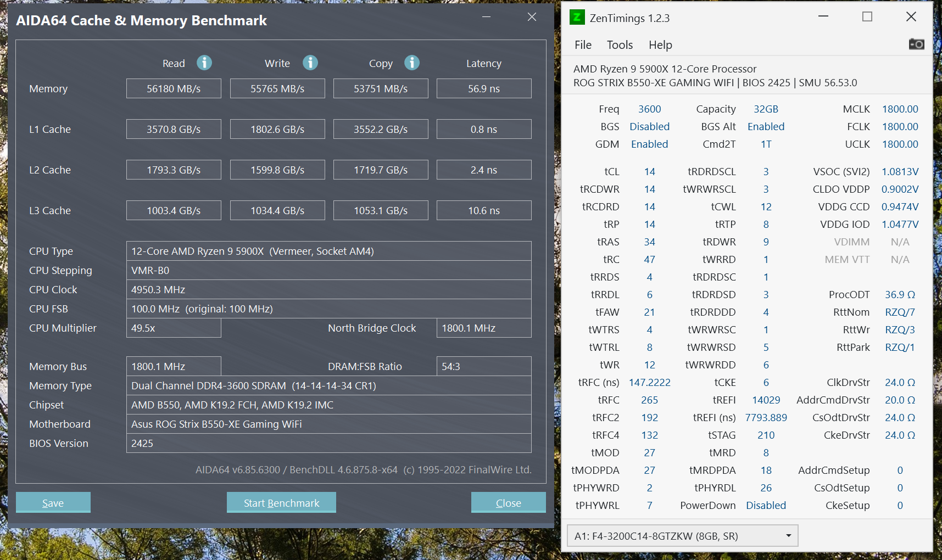Click the BGS Disabled value
942x560 pixels.
(649, 127)
